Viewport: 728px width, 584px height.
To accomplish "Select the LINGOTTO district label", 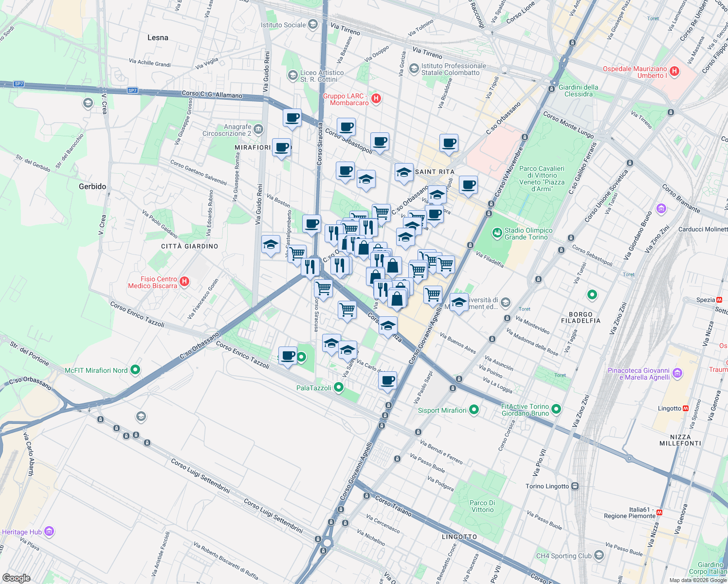I will click(459, 537).
